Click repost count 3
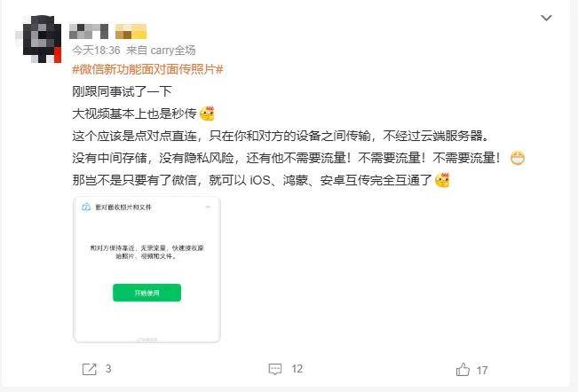 coord(108,369)
